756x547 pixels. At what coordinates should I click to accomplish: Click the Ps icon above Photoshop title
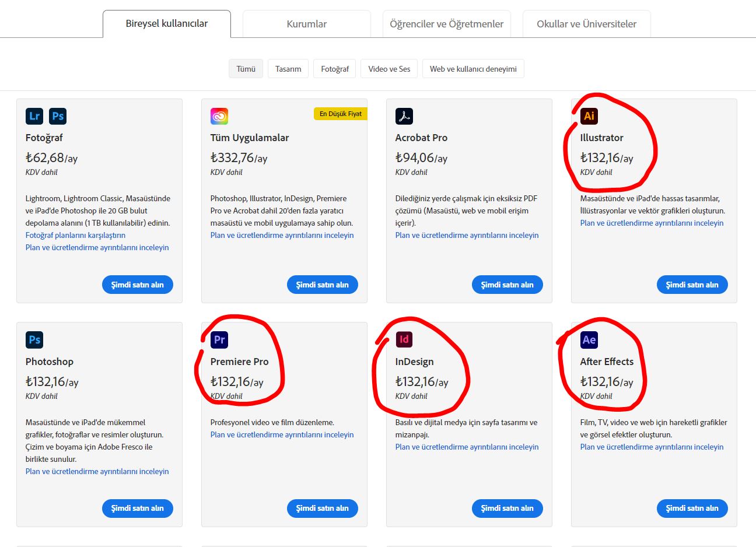coord(34,340)
